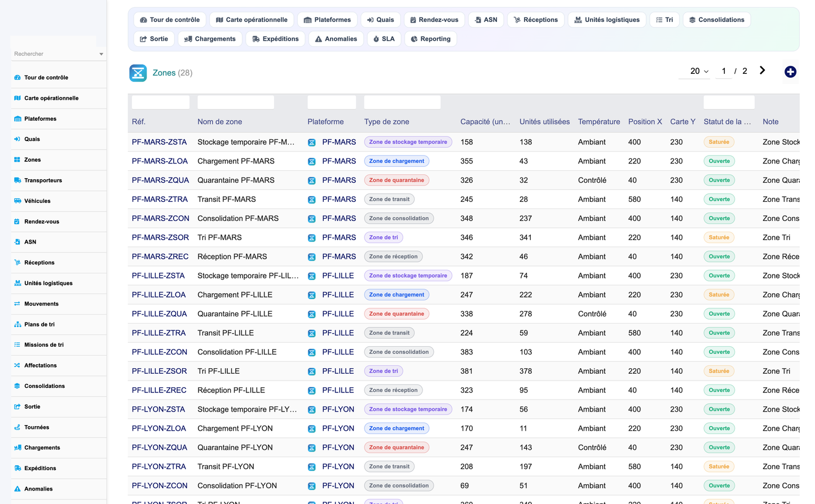This screenshot has width=815, height=504.
Task: Switch to Unités logistiques top tab
Action: [607, 20]
